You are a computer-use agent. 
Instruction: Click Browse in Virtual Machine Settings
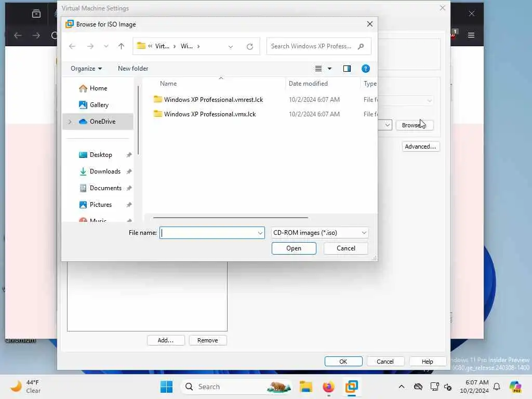414,125
